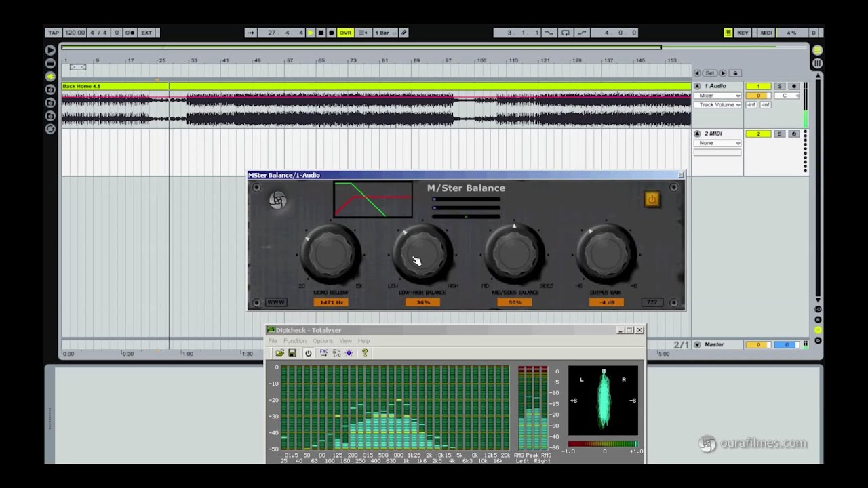Arm the 1 Audio track for recording

click(x=794, y=86)
